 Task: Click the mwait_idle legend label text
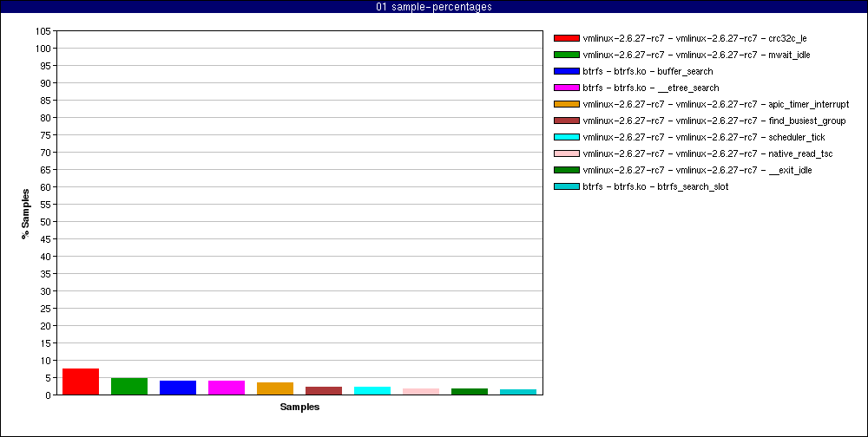(x=696, y=55)
